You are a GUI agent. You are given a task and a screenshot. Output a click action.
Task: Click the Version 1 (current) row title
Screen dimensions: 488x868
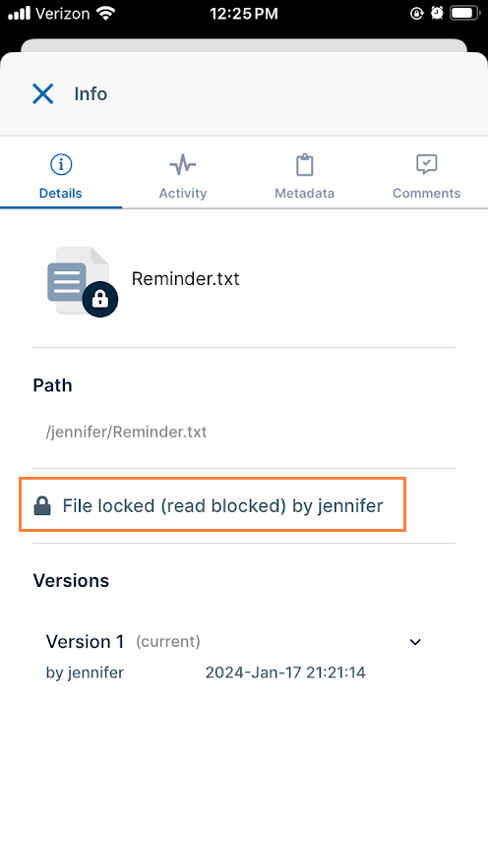(x=123, y=642)
